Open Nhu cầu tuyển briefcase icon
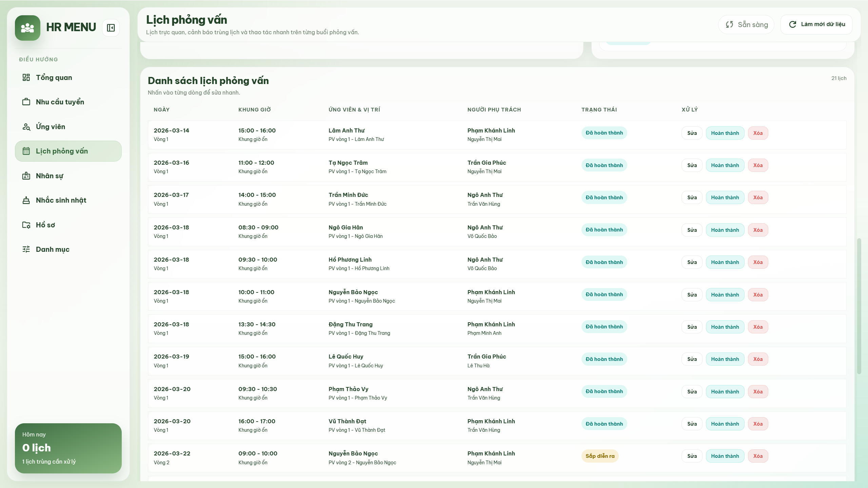 26,102
